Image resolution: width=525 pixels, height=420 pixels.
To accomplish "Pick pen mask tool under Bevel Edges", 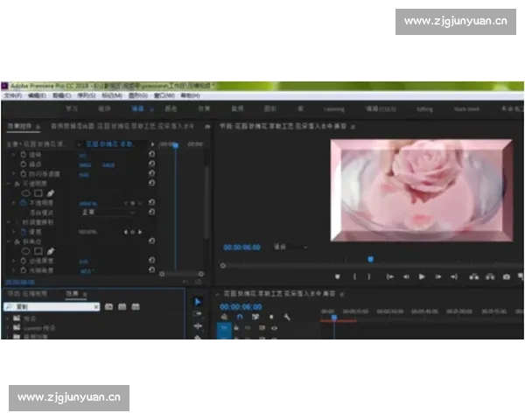I will click(51, 251).
